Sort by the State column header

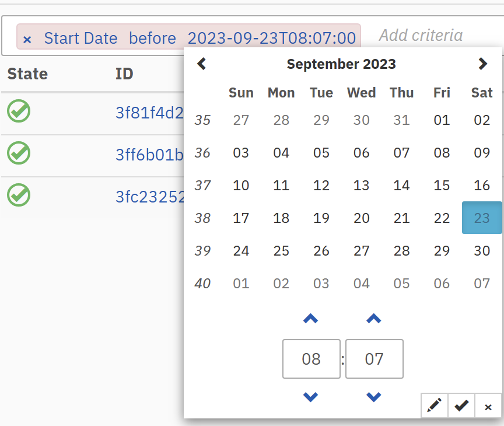tap(27, 74)
